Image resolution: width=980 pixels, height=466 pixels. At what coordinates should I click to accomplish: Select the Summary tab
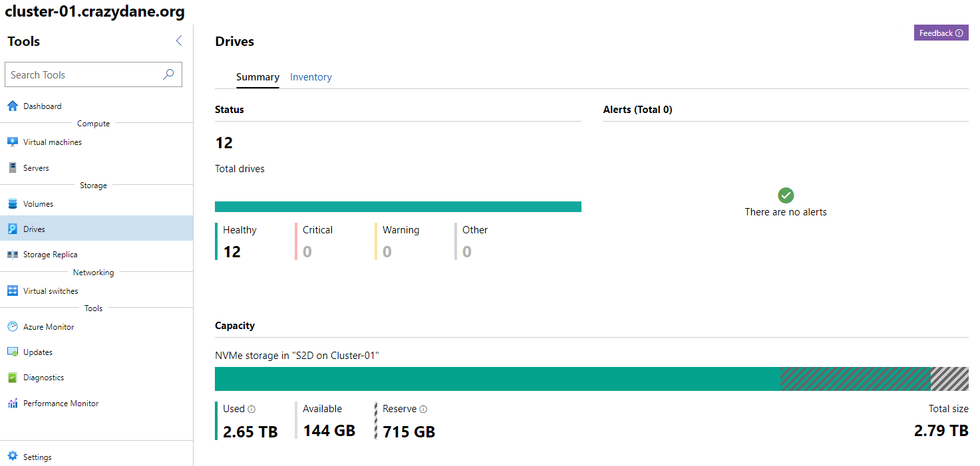257,77
